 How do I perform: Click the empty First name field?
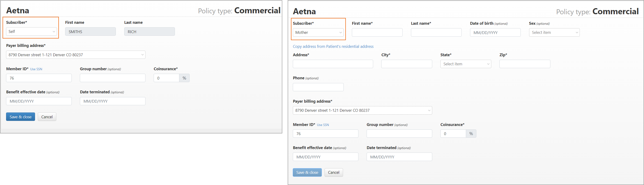click(x=377, y=32)
